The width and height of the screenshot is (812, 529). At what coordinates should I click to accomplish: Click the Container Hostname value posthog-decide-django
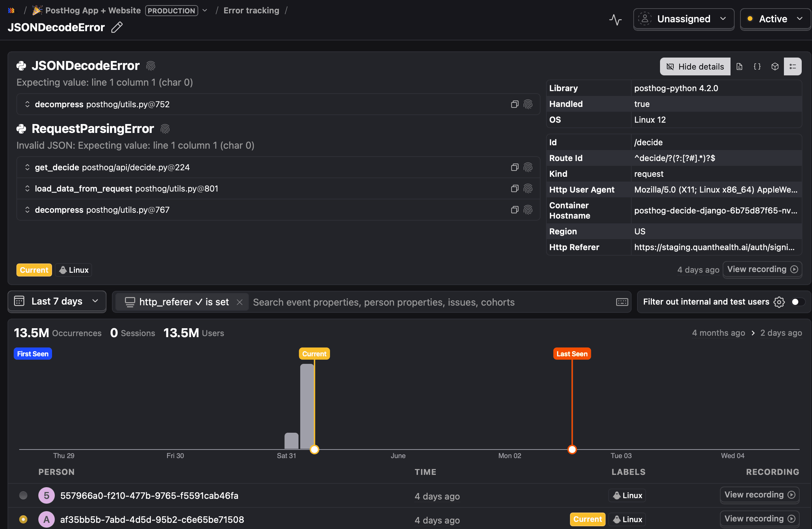coord(716,211)
